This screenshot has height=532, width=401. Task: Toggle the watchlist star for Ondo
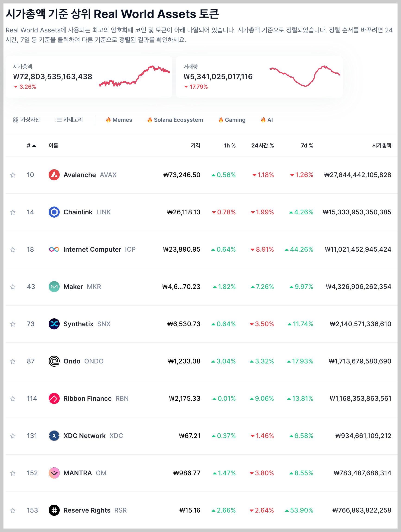pos(13,361)
